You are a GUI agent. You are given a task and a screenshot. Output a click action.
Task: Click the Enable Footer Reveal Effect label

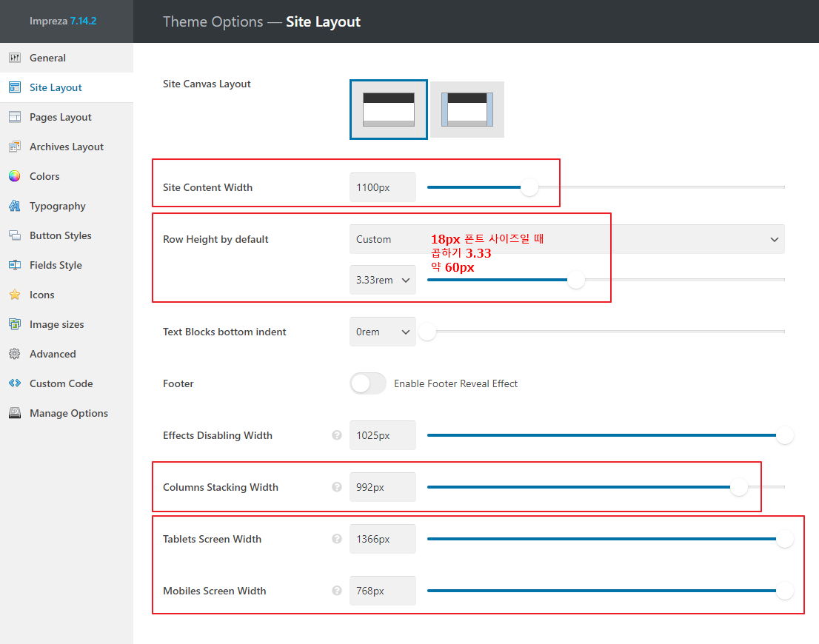point(455,383)
